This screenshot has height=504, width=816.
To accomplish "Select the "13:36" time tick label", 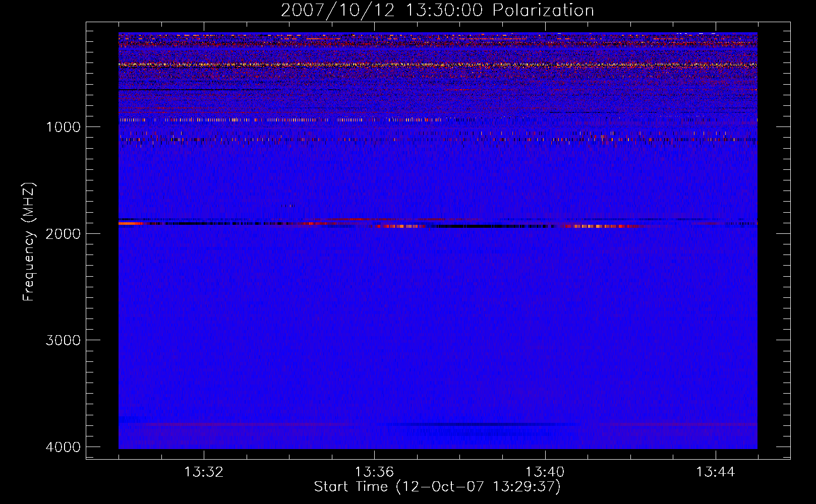I will (374, 472).
